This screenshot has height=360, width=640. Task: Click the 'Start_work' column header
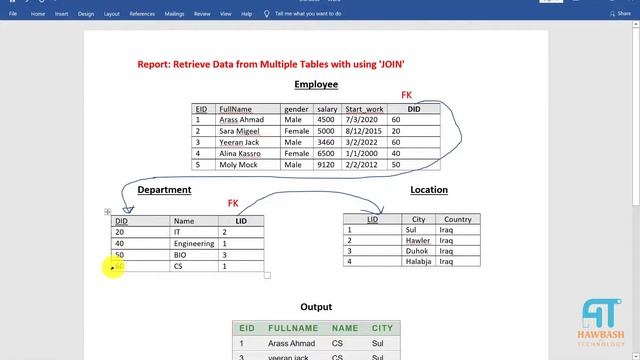pyautogui.click(x=364, y=109)
